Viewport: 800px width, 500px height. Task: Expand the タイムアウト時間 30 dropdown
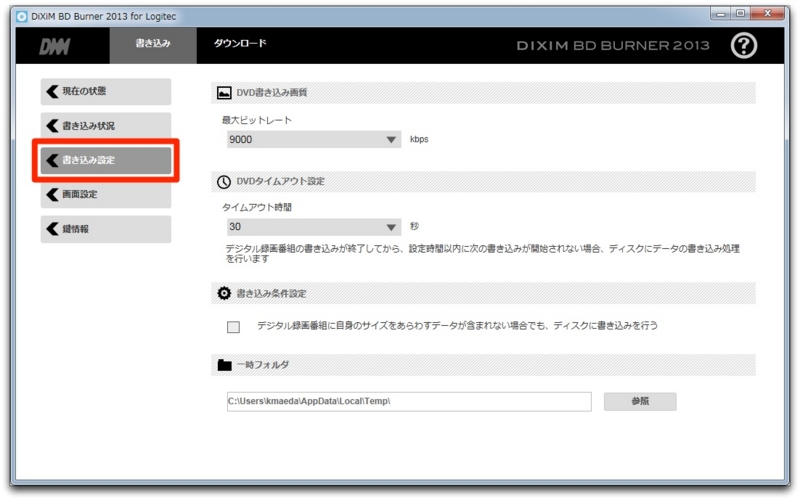[x=314, y=227]
